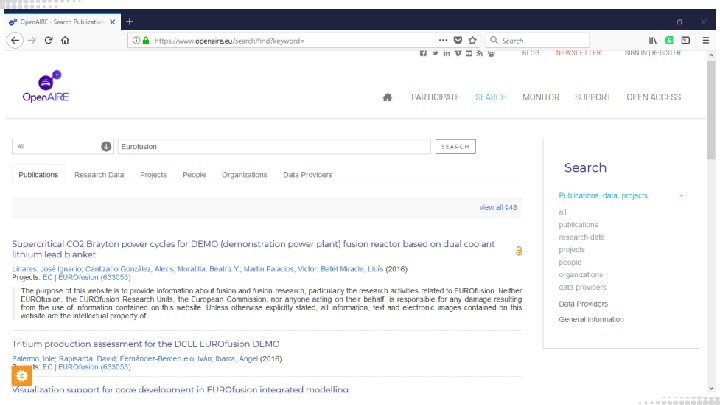Click the SEARCH button
This screenshot has width=720, height=405.
(455, 146)
